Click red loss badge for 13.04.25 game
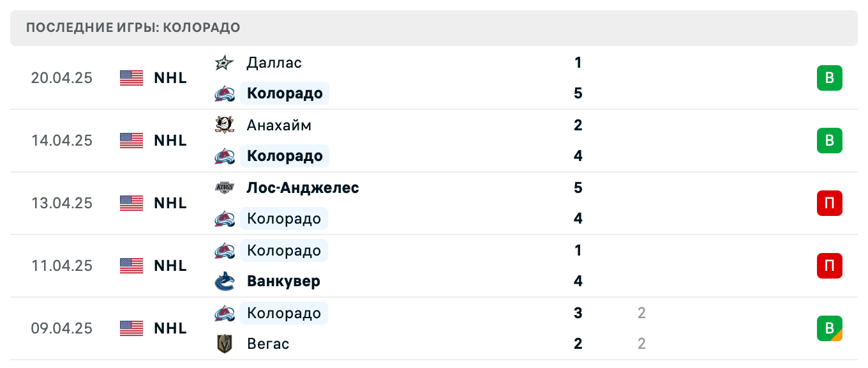Screen dimensions: 868x368 (830, 203)
